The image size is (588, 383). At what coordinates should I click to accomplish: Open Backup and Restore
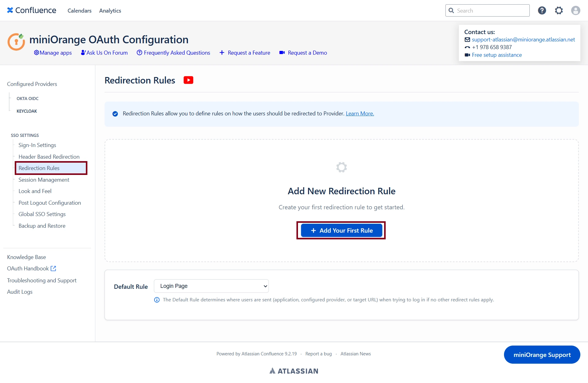[x=42, y=226]
